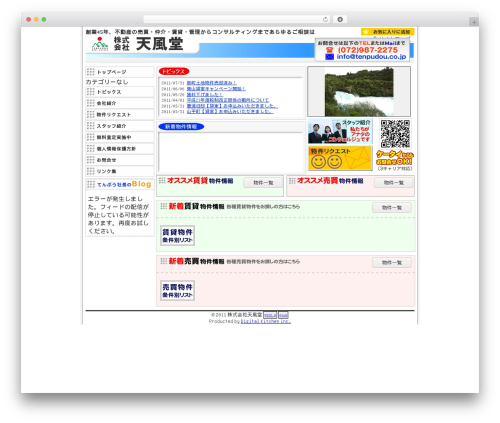
Task: Click the telephone icon beside the phone number
Action: 330,50
